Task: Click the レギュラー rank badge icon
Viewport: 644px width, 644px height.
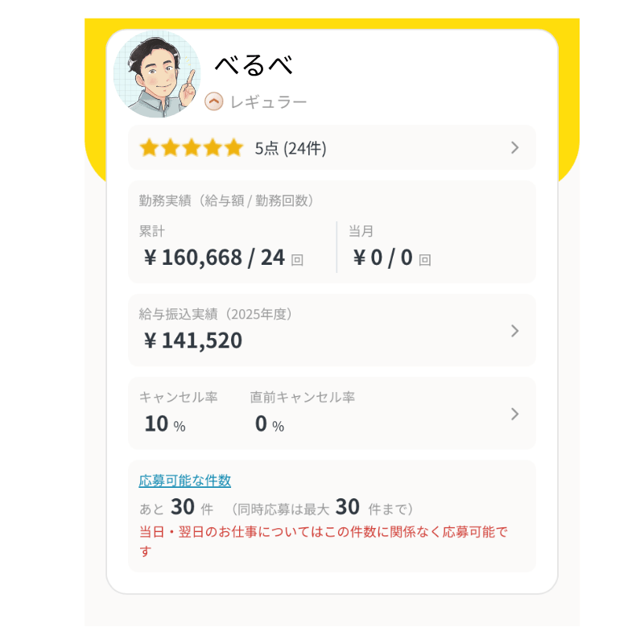Action: coord(213,102)
